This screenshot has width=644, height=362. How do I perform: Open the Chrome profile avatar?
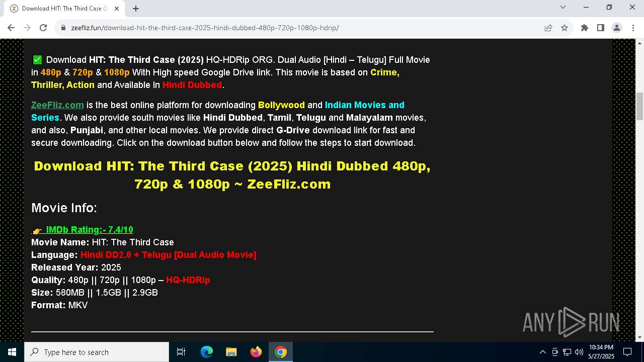click(x=617, y=28)
